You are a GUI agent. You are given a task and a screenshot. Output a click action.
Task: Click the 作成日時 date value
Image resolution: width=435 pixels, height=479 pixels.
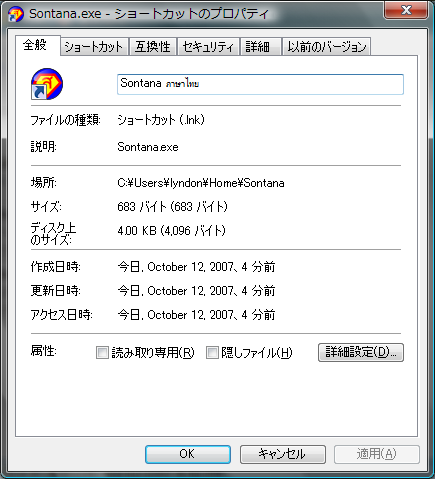coord(196,267)
